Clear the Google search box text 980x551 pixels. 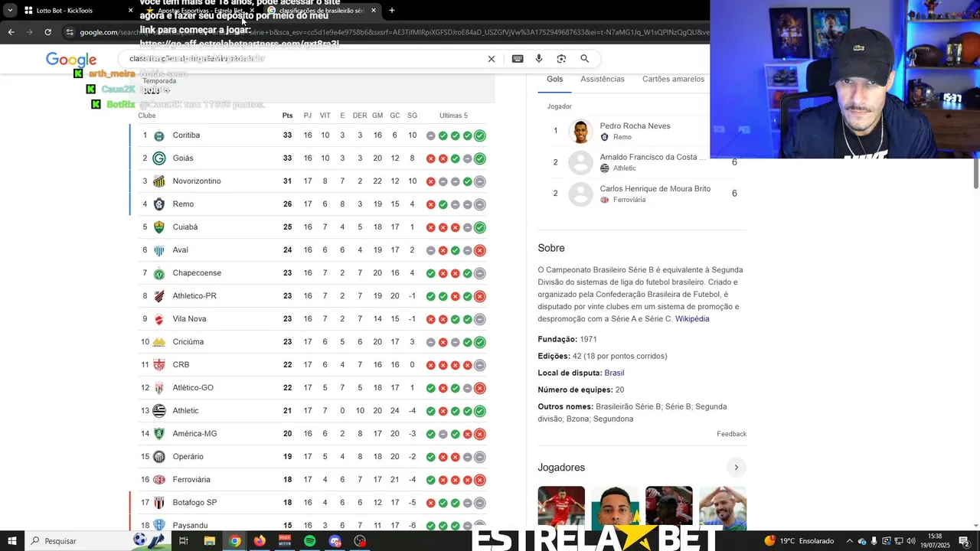pos(492,59)
